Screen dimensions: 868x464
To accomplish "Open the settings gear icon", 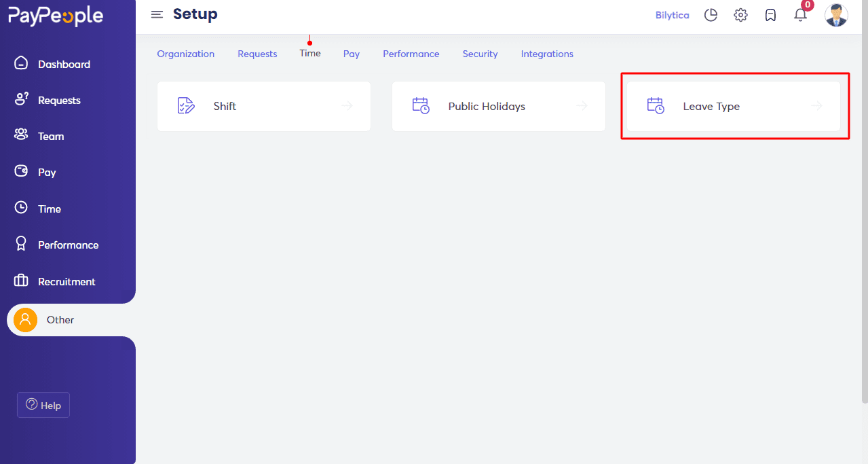I will (740, 15).
